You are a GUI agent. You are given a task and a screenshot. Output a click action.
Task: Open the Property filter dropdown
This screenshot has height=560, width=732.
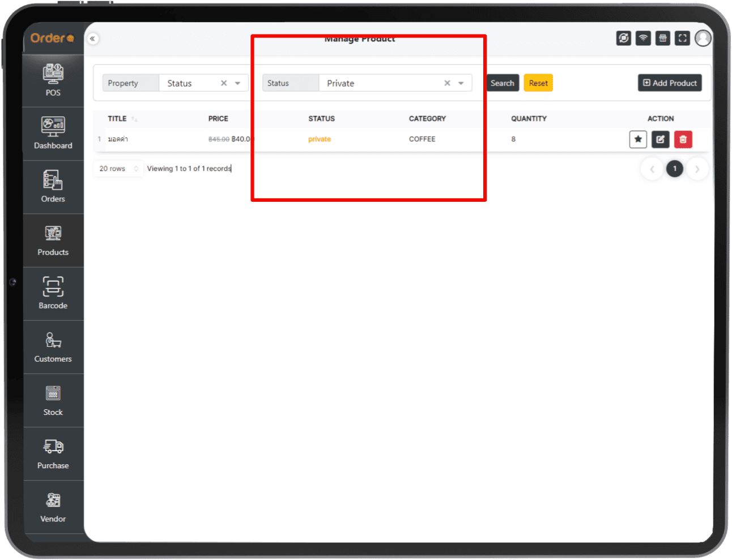237,83
